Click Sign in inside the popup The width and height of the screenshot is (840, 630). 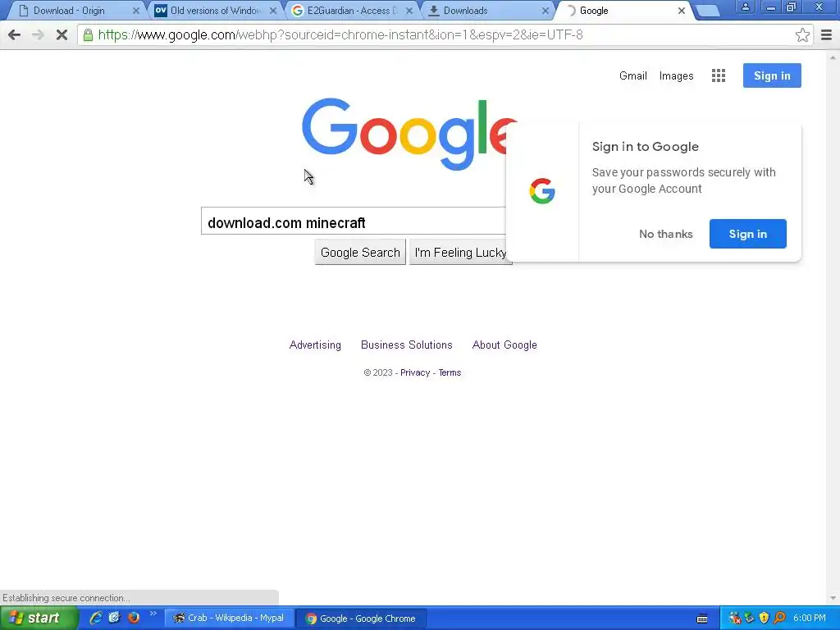click(748, 234)
